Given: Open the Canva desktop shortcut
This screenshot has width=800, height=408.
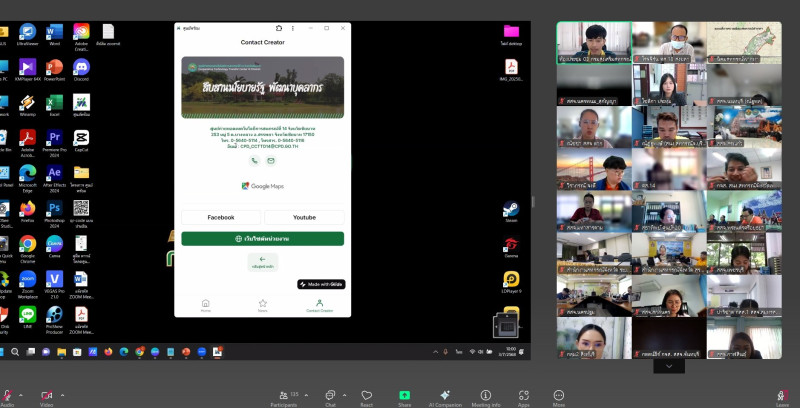Looking at the screenshot, I should 55,246.
